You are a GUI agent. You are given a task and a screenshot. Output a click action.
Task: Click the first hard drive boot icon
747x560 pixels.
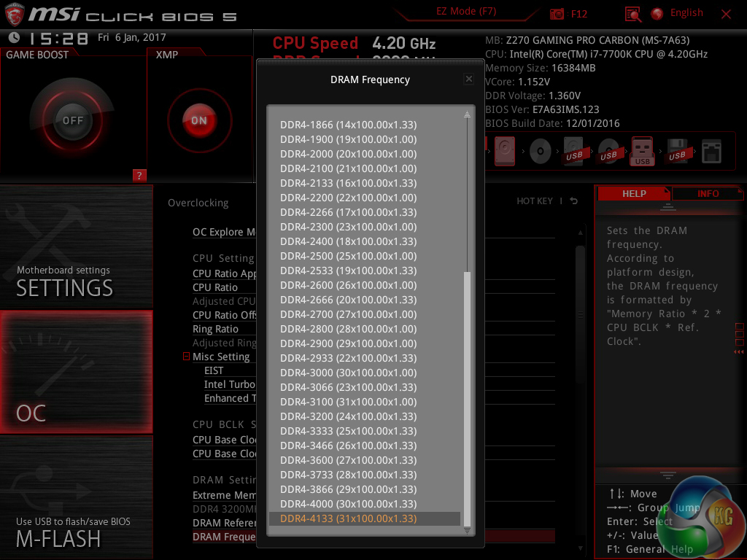[505, 152]
